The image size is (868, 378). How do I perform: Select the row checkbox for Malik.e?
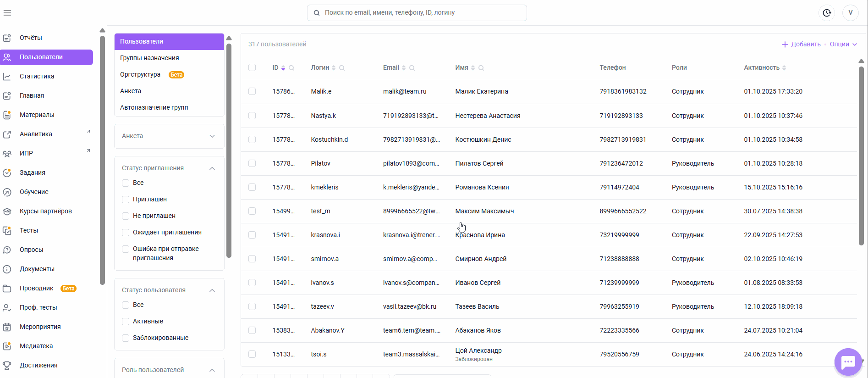click(252, 91)
